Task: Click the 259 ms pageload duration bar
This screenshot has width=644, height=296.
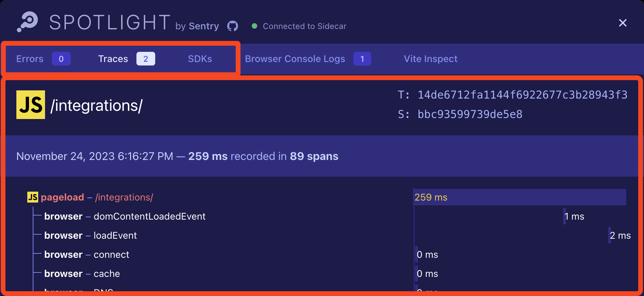Action: [x=519, y=197]
